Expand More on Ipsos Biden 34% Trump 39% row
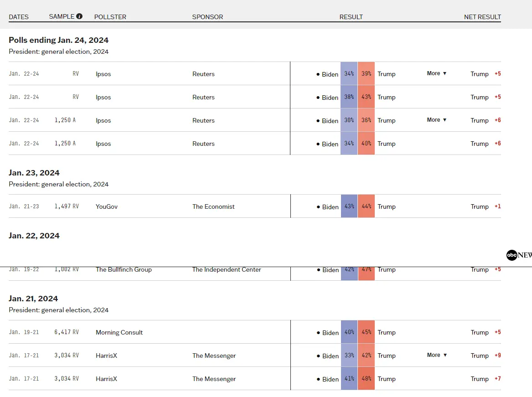Image resolution: width=532 pixels, height=397 pixels. click(x=437, y=73)
